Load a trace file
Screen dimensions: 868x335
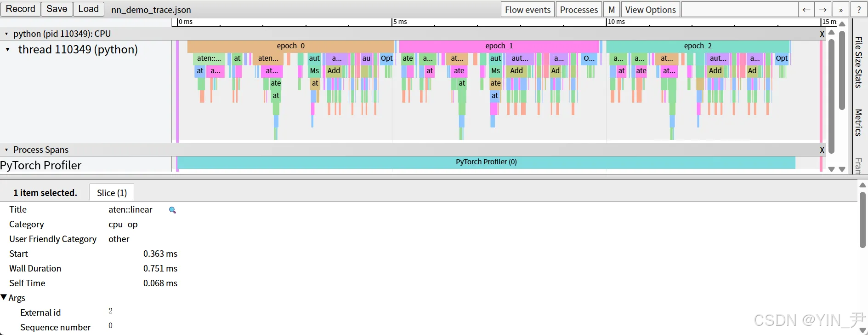(x=89, y=9)
